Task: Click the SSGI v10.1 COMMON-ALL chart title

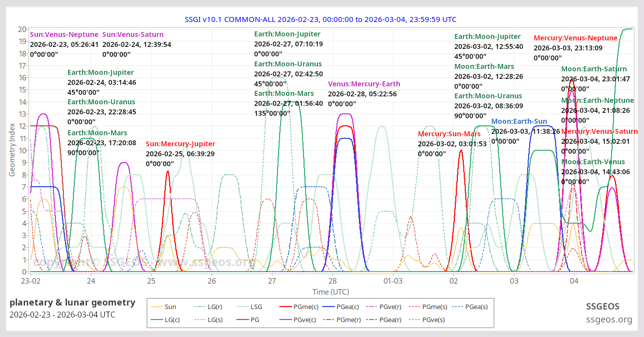Action: tap(322, 19)
